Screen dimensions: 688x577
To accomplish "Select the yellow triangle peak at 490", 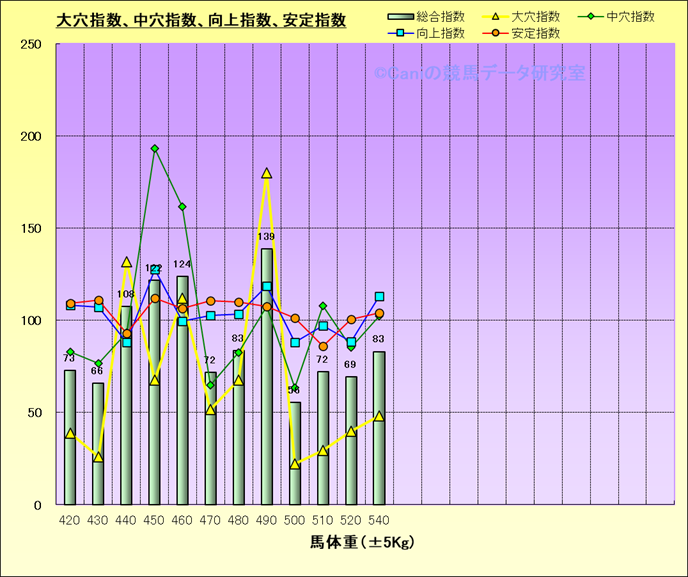I will coord(267,173).
